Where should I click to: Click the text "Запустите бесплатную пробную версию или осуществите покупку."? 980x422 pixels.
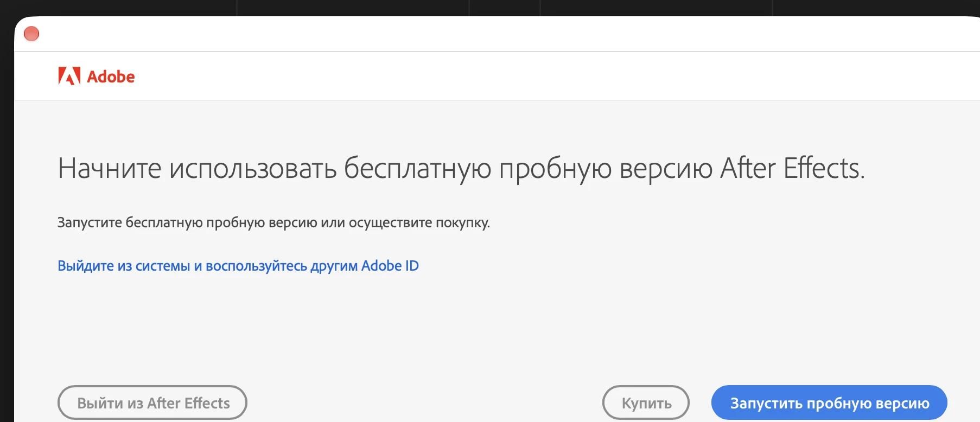click(273, 223)
